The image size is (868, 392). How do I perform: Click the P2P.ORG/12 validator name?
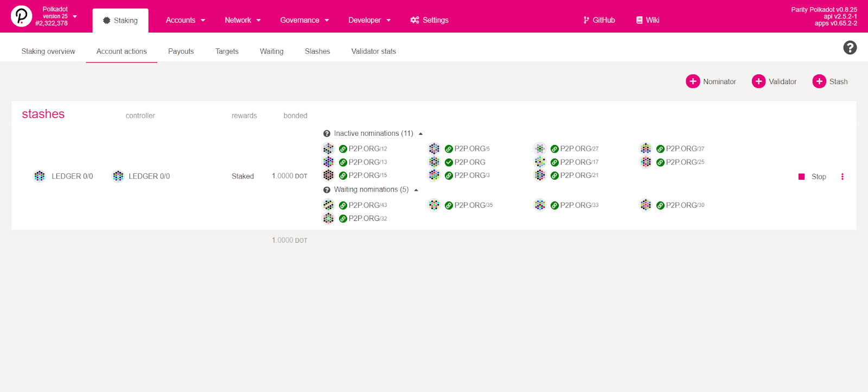pyautogui.click(x=368, y=149)
